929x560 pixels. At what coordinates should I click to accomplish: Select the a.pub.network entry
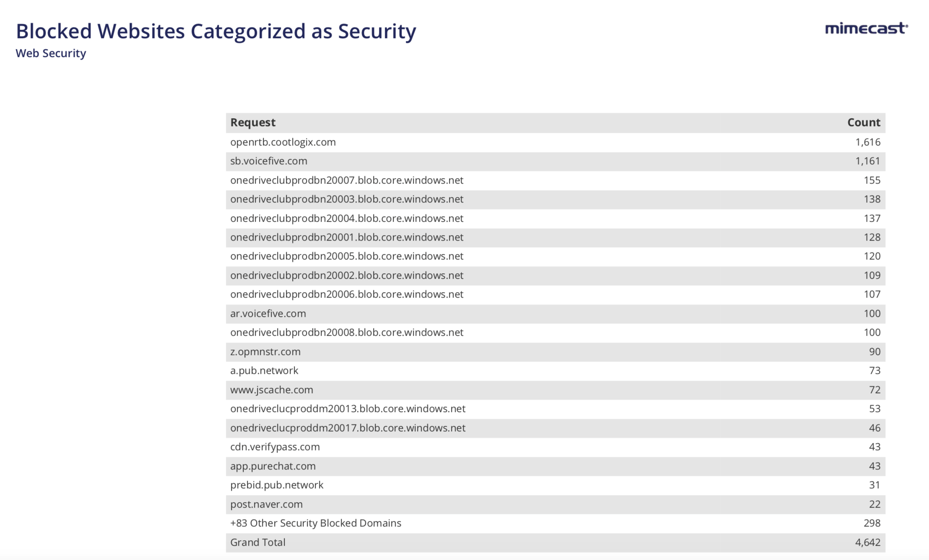(x=264, y=371)
